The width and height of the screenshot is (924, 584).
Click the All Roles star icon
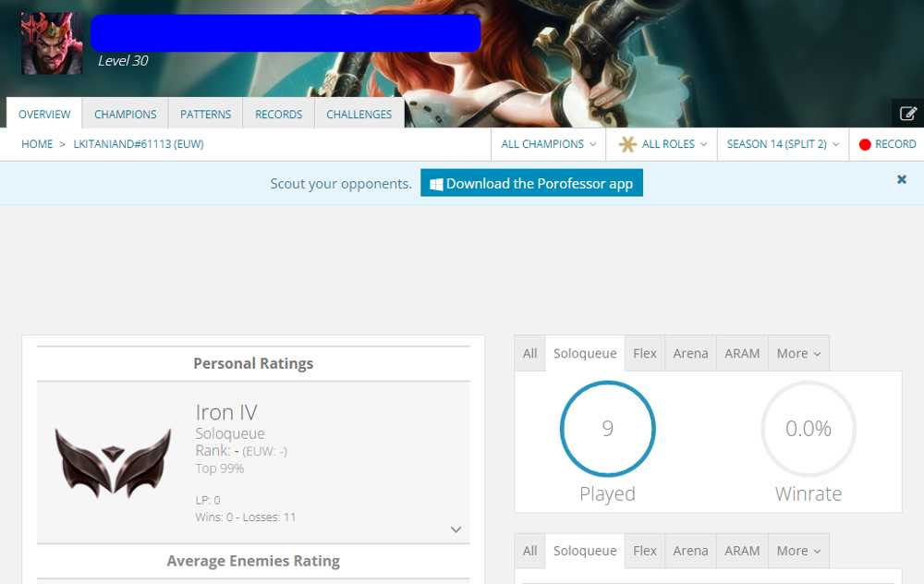627,144
